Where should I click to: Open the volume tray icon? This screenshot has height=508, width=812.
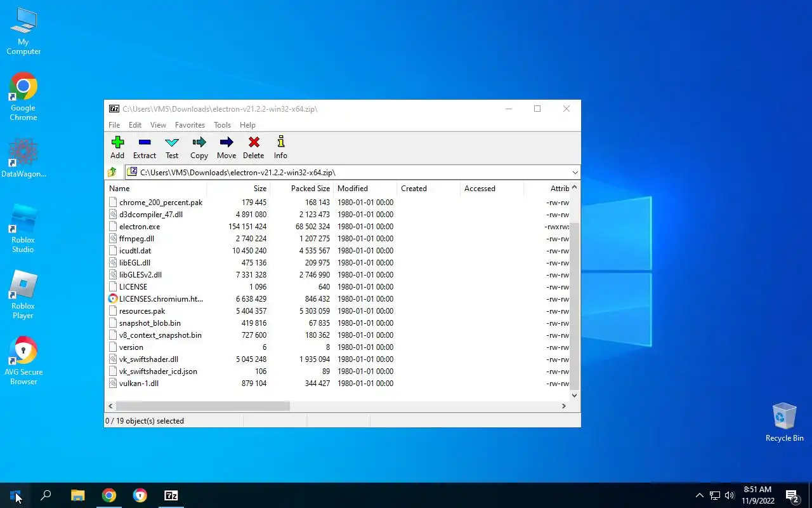click(730, 495)
